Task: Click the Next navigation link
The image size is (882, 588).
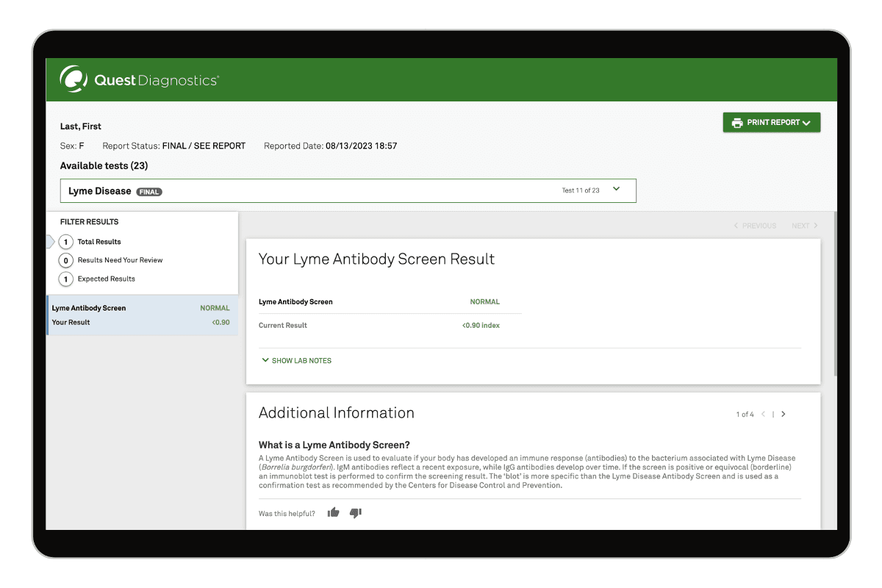Action: click(x=804, y=226)
